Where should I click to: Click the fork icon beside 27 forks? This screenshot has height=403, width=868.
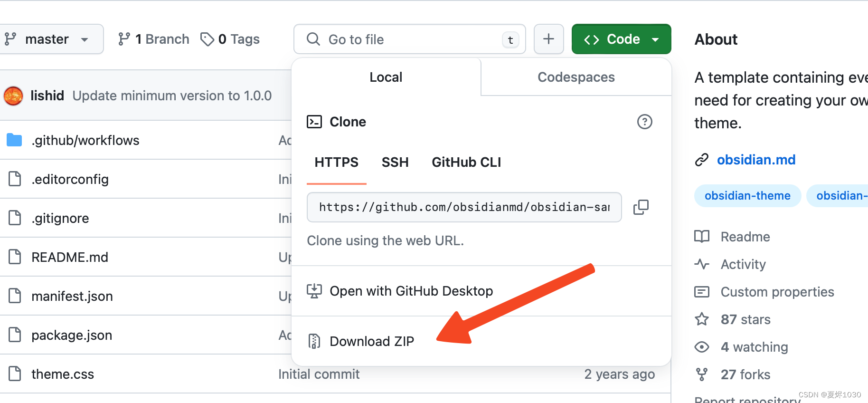click(702, 374)
